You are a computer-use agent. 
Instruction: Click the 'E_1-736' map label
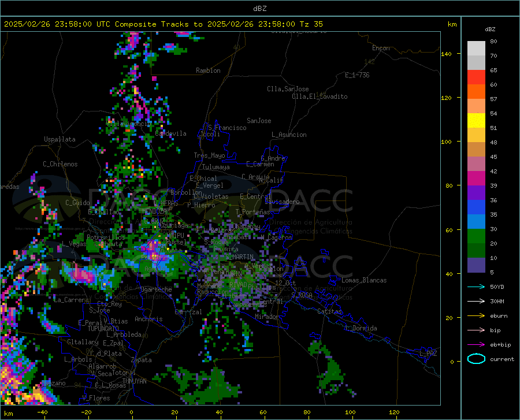tap(357, 75)
